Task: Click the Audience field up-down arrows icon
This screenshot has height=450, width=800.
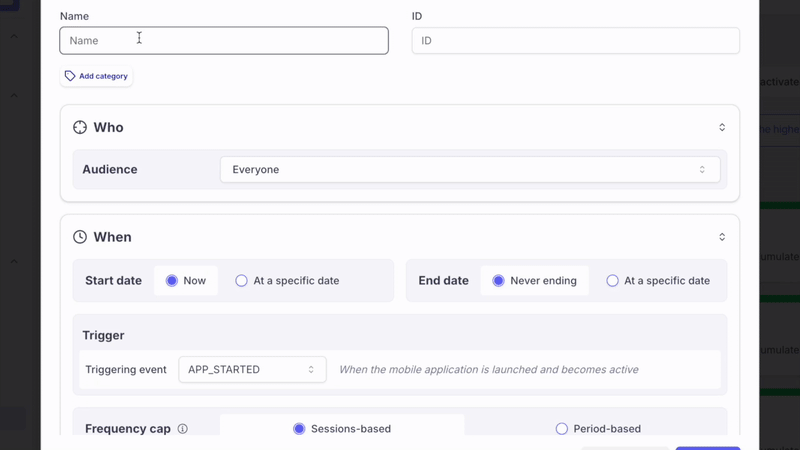Action: 702,170
